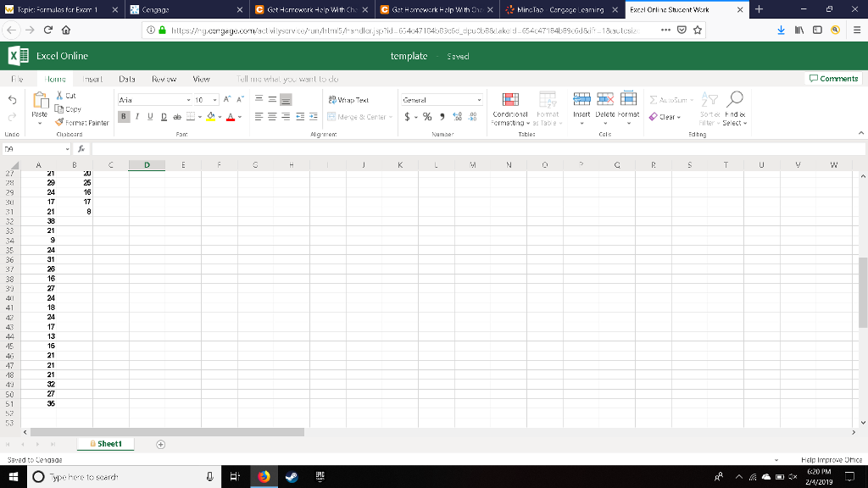Click the Paste clipboard icon
This screenshot has height=488, width=868.
point(40,101)
